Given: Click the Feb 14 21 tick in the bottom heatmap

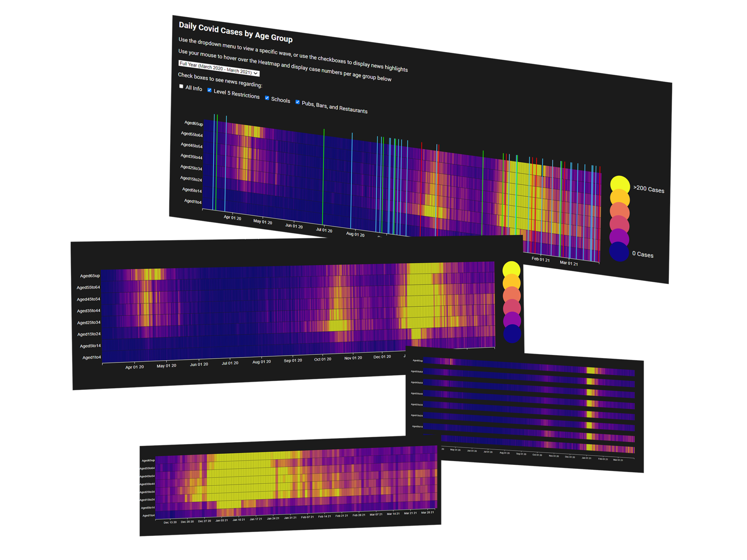Looking at the screenshot, I should coord(324,516).
